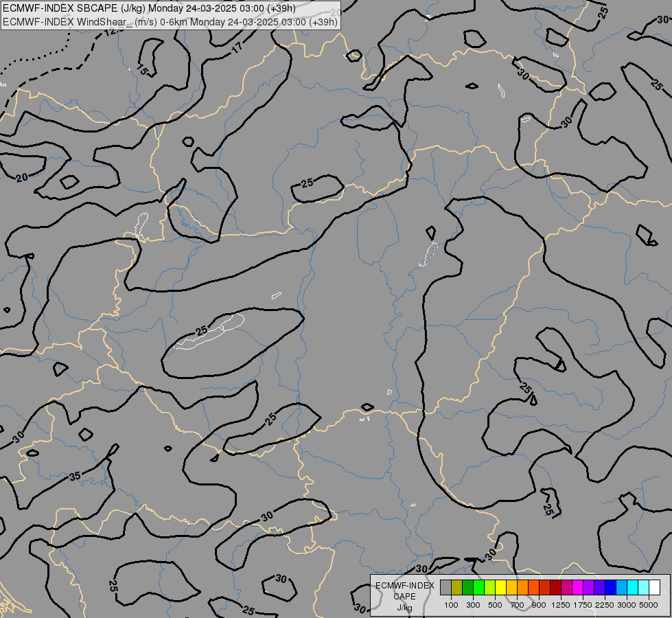The image size is (672, 618).
Task: Click ECMWF-INDEX text in the legend box
Action: click(404, 586)
